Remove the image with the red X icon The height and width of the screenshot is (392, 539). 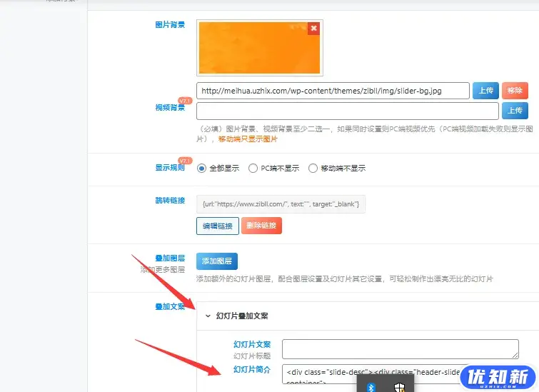pyautogui.click(x=313, y=29)
